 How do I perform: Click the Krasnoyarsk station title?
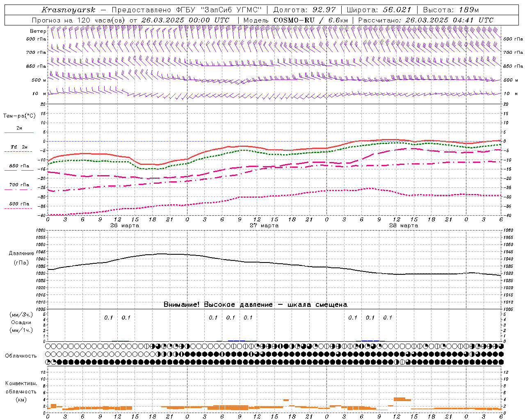pyautogui.click(x=68, y=10)
